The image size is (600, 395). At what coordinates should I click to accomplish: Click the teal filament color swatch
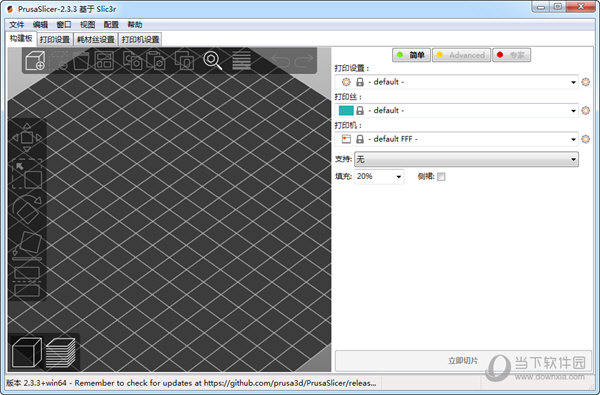[x=346, y=111]
